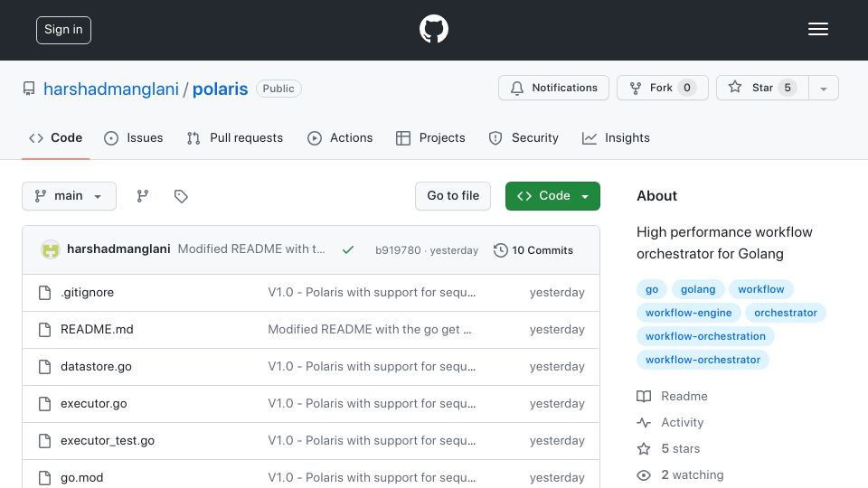This screenshot has height=488, width=868.
Task: Click the green commit status checkmark
Action: click(347, 250)
